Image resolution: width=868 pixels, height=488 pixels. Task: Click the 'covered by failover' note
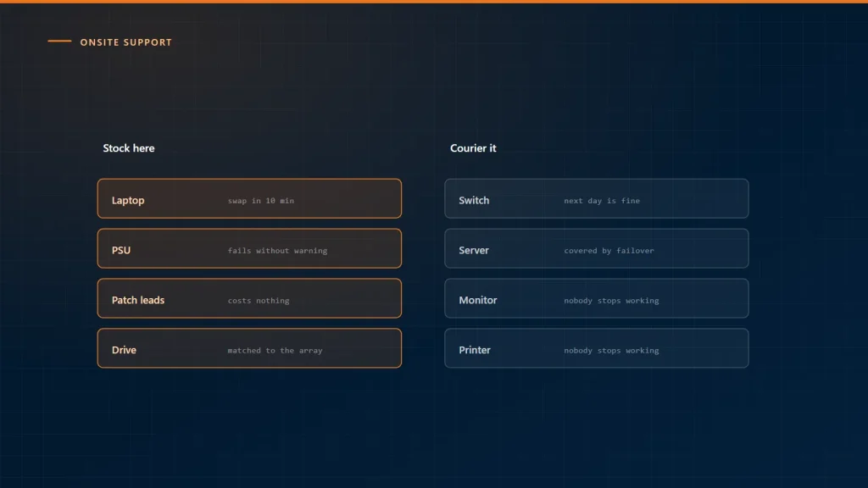tap(609, 251)
